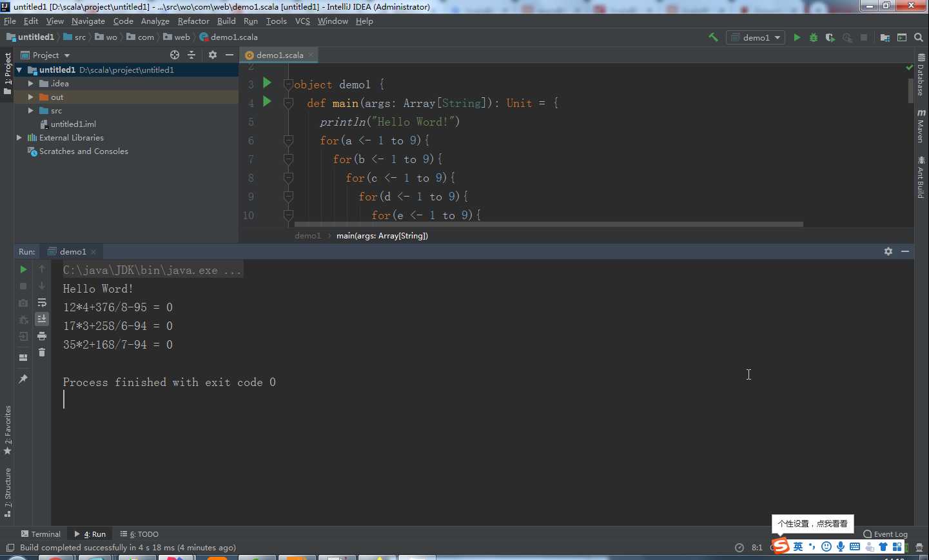Toggle the 4: Run tool window button
The width and height of the screenshot is (929, 560).
tap(90, 534)
